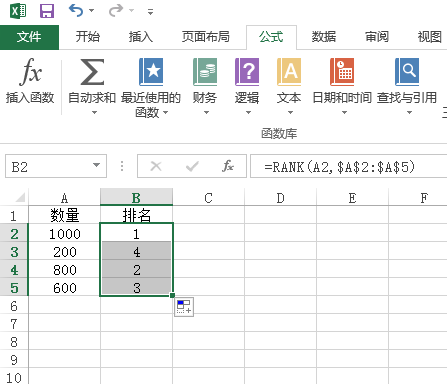Image resolution: width=447 pixels, height=384 pixels.
Task: Select row 1 header
Action: [14, 216]
